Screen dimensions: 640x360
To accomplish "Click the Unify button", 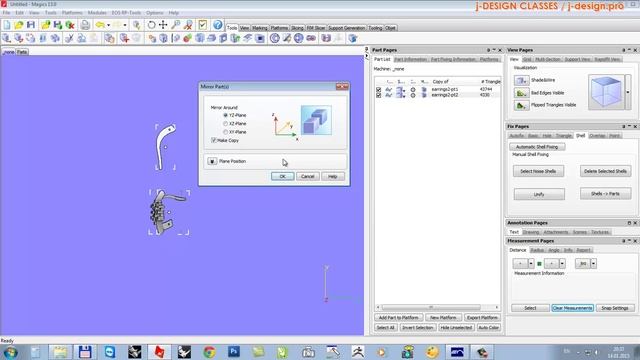I will (x=539, y=194).
